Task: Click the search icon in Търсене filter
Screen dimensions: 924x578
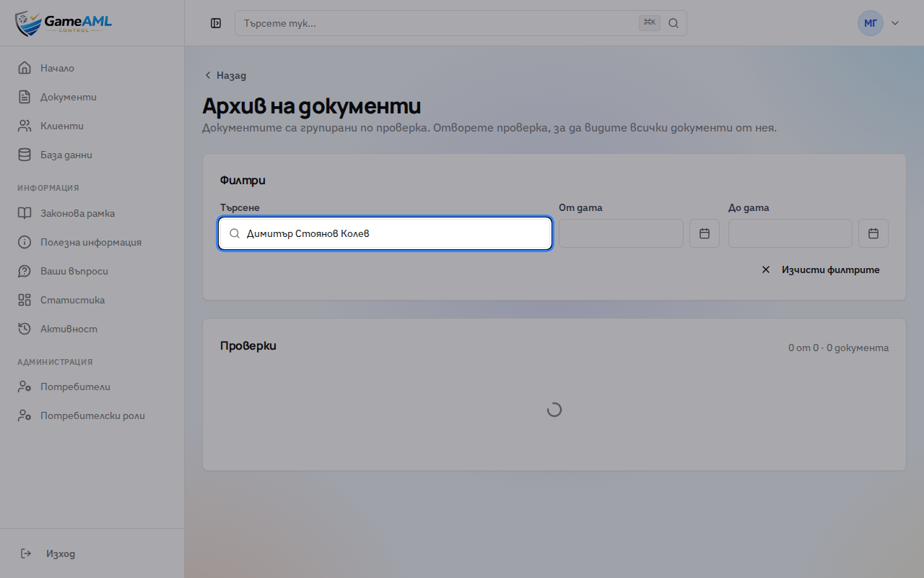Action: [x=235, y=233]
